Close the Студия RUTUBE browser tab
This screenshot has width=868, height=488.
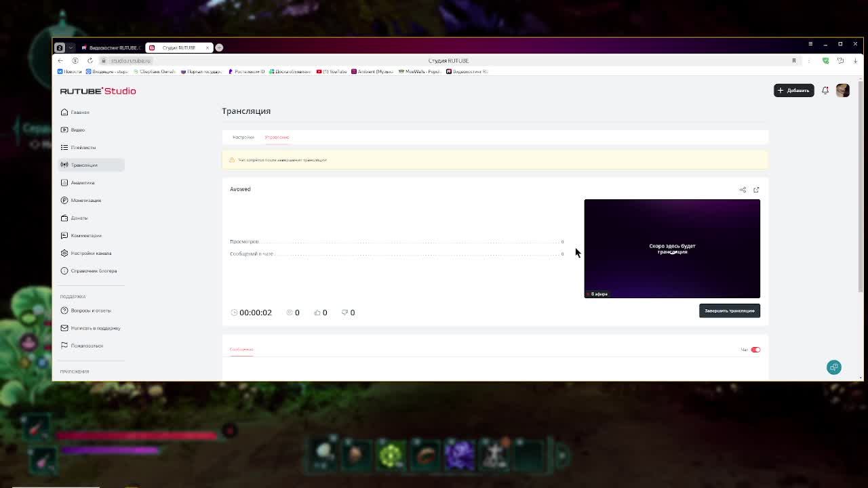(x=208, y=47)
